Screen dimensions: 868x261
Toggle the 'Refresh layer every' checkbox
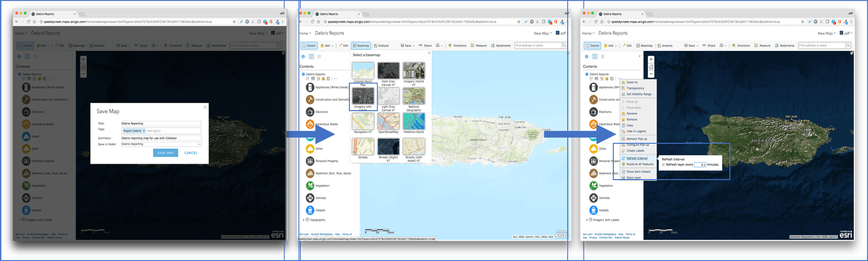click(663, 164)
